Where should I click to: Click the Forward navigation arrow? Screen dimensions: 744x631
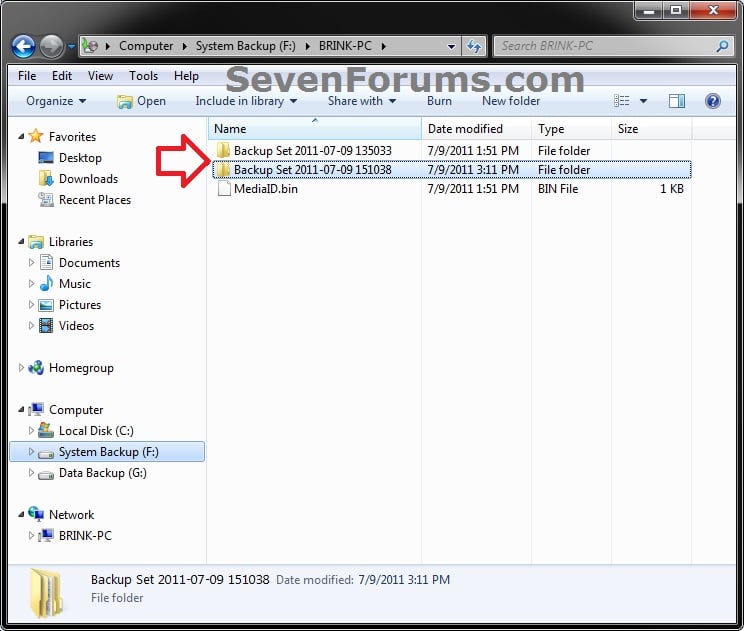point(51,46)
